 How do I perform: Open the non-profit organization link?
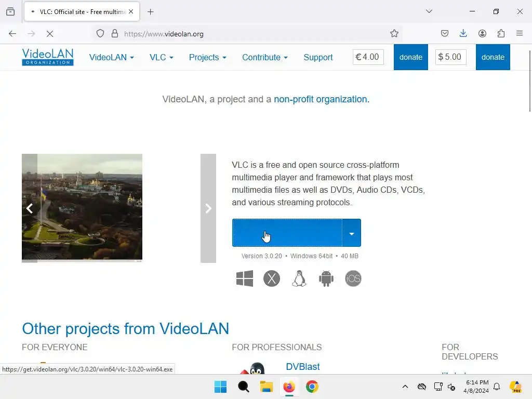(x=321, y=99)
